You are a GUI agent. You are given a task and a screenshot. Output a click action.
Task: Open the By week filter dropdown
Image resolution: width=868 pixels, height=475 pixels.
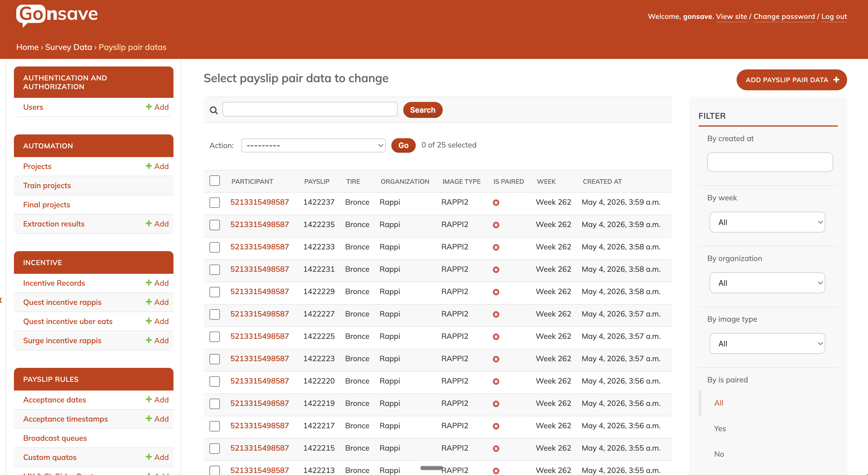tap(767, 222)
